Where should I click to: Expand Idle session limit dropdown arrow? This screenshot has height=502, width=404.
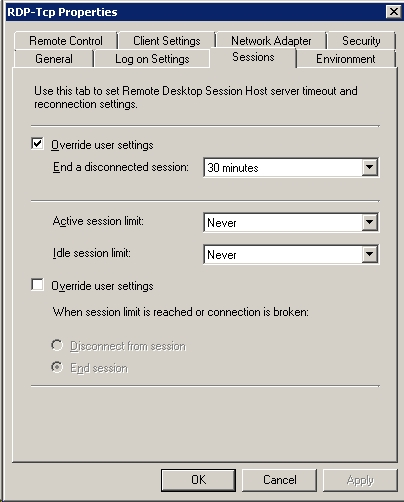[370, 254]
